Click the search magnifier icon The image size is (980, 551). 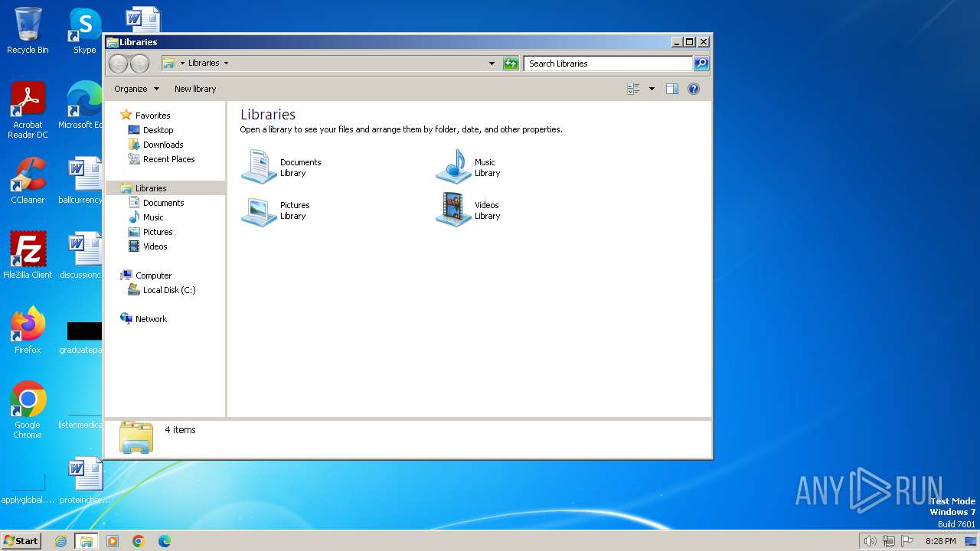701,64
